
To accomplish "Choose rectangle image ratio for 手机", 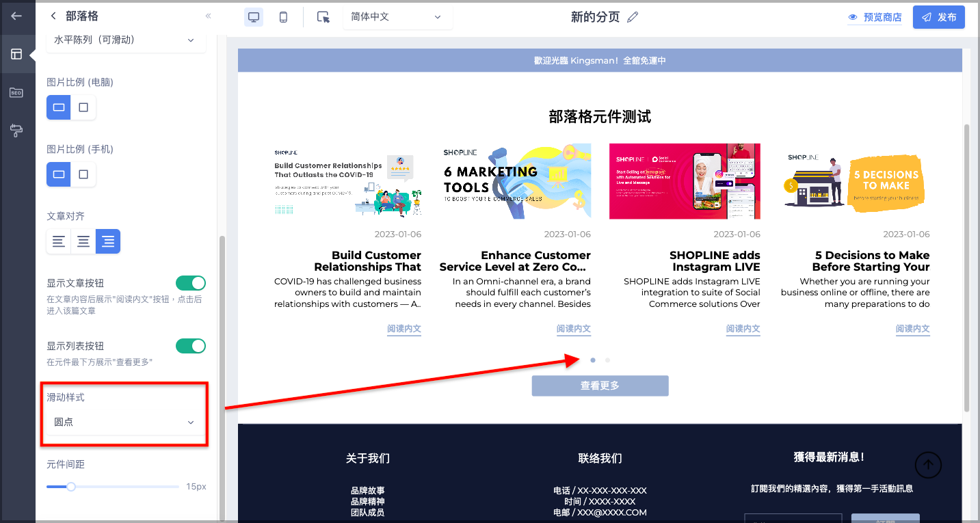I will 59,174.
